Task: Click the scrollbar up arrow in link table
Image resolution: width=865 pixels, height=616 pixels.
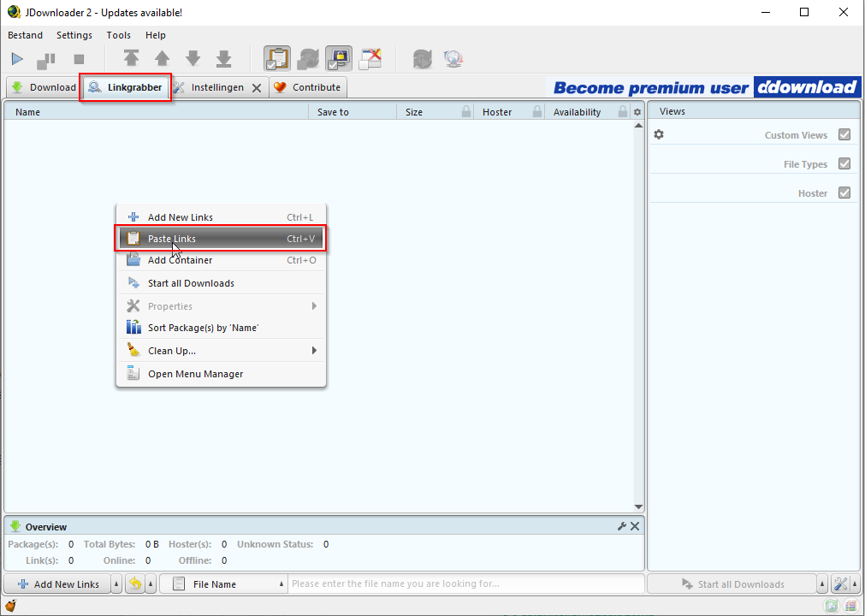Action: 638,125
